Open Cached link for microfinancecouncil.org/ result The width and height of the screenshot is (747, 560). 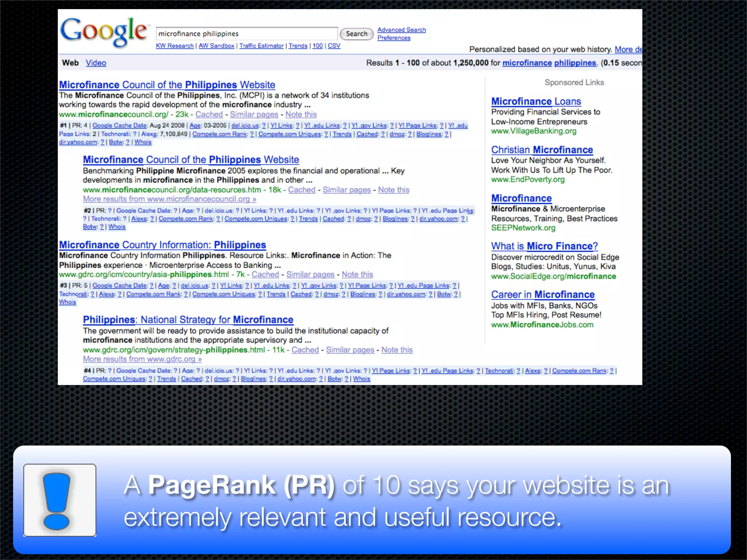209,114
